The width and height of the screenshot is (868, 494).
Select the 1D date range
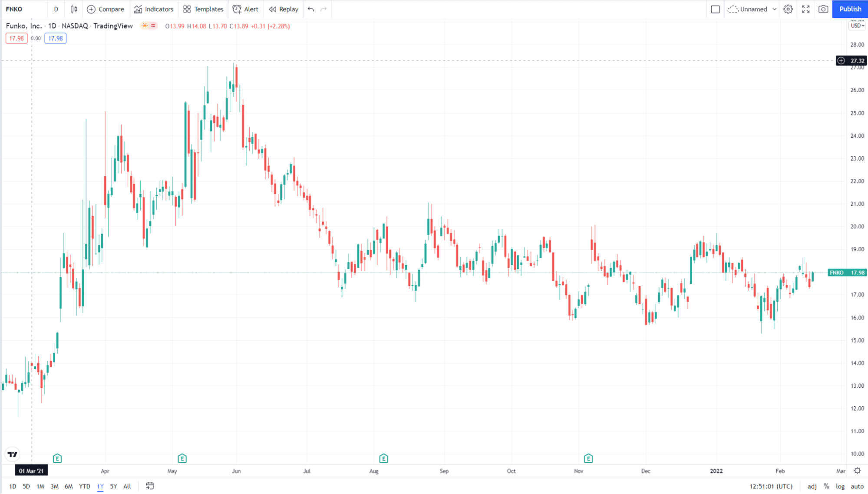click(x=13, y=486)
